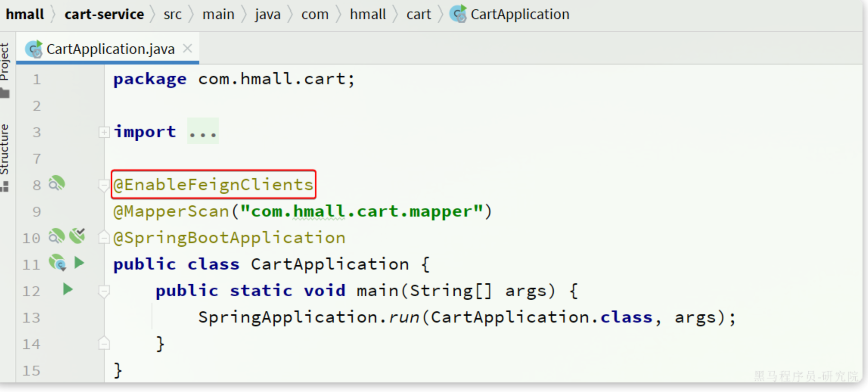Click the Spring bean gutter icon on line 8
868x392 pixels.
tap(56, 184)
